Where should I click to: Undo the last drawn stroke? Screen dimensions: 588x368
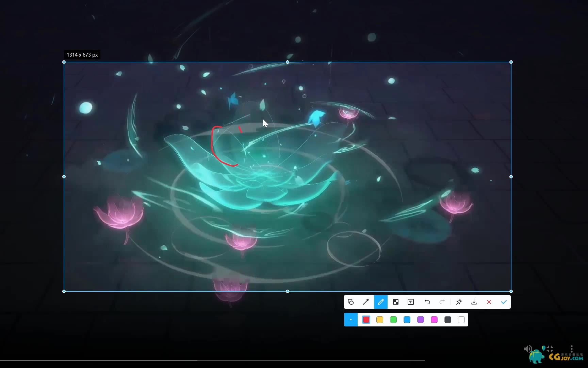click(427, 302)
